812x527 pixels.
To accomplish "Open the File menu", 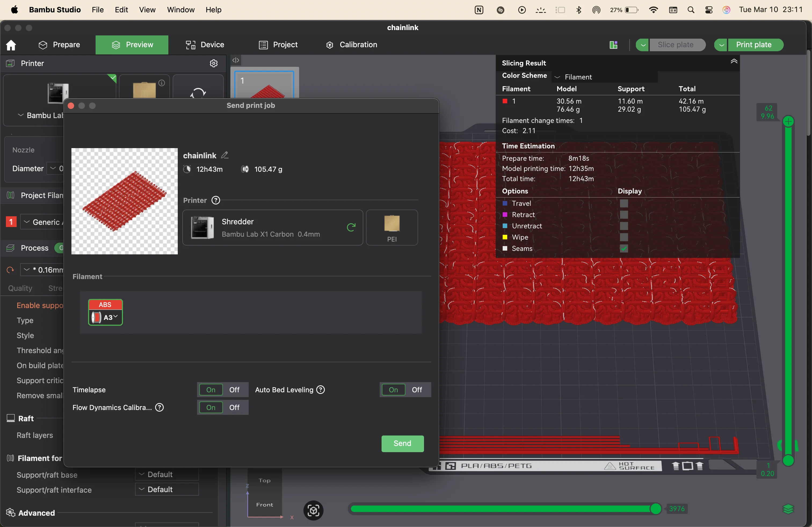I will pos(97,10).
